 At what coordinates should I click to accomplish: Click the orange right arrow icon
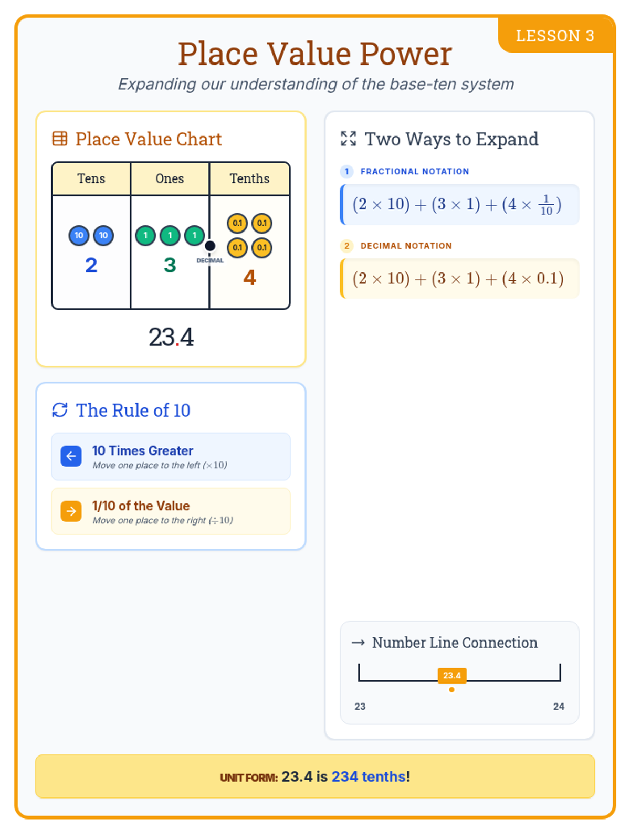[71, 511]
